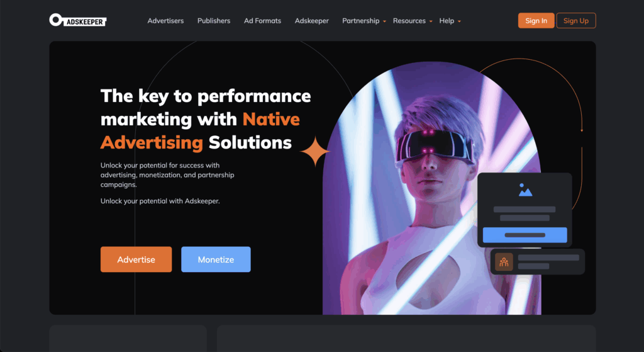The height and width of the screenshot is (352, 644).
Task: Expand the Help dropdown arrow
Action: pyautogui.click(x=459, y=21)
